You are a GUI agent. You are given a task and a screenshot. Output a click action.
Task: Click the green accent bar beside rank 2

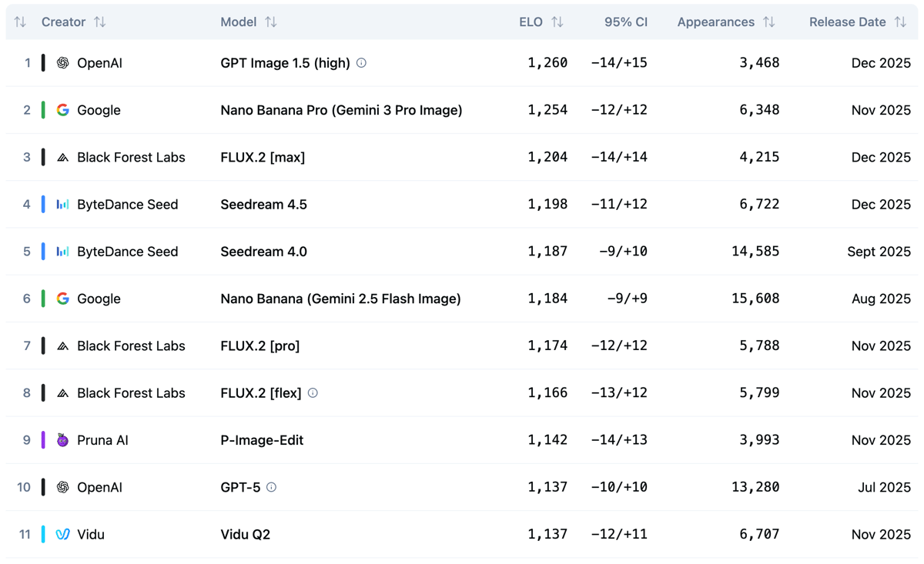(x=44, y=110)
